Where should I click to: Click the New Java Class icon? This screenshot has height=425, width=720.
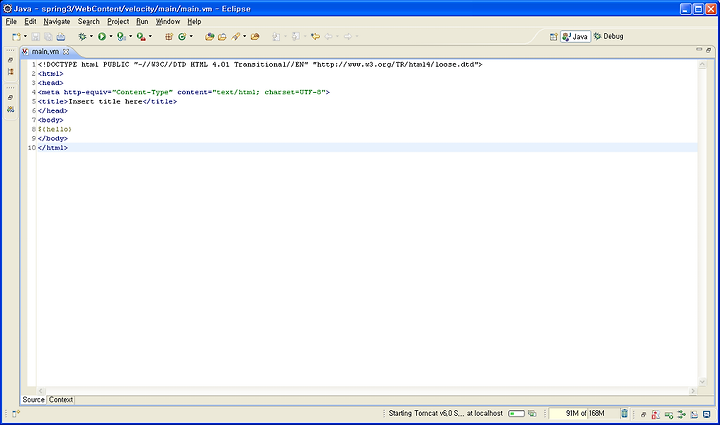pyautogui.click(x=182, y=37)
